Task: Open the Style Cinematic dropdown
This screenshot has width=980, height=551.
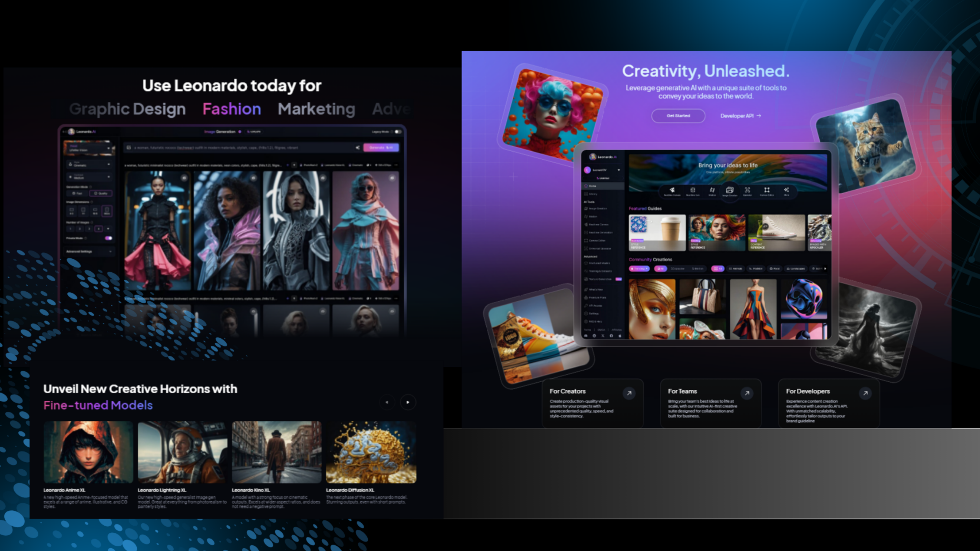Action: point(89,164)
